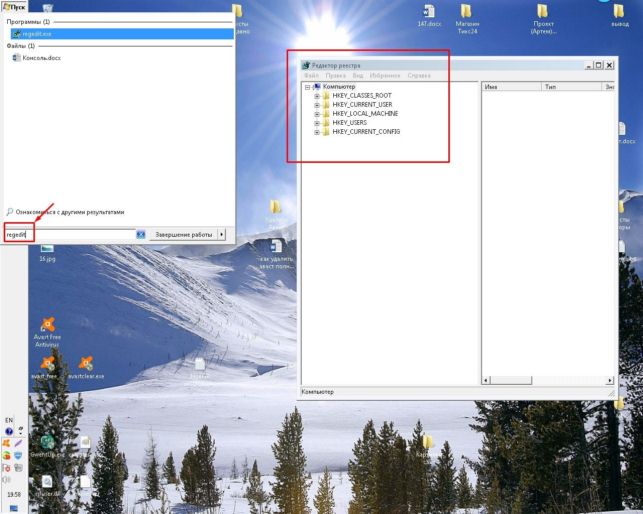The image size is (643, 514).
Task: Select the avastclear.exe desktop icon
Action: click(86, 367)
